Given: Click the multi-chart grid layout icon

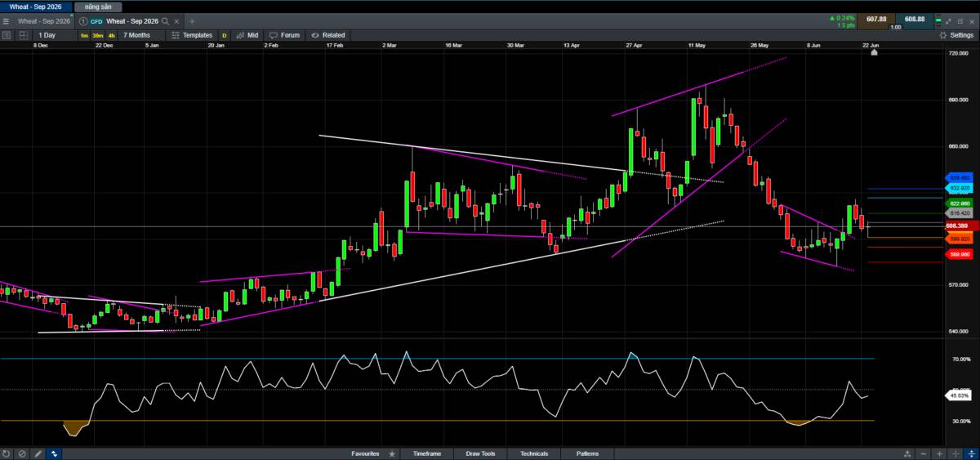Looking at the screenshot, I should tap(22, 35).
